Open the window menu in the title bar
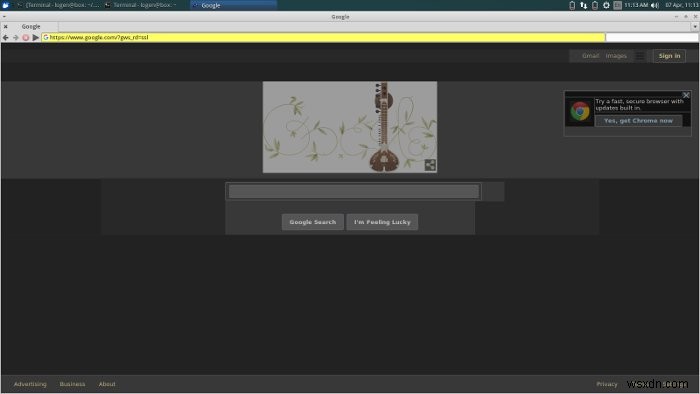 tap(4, 17)
